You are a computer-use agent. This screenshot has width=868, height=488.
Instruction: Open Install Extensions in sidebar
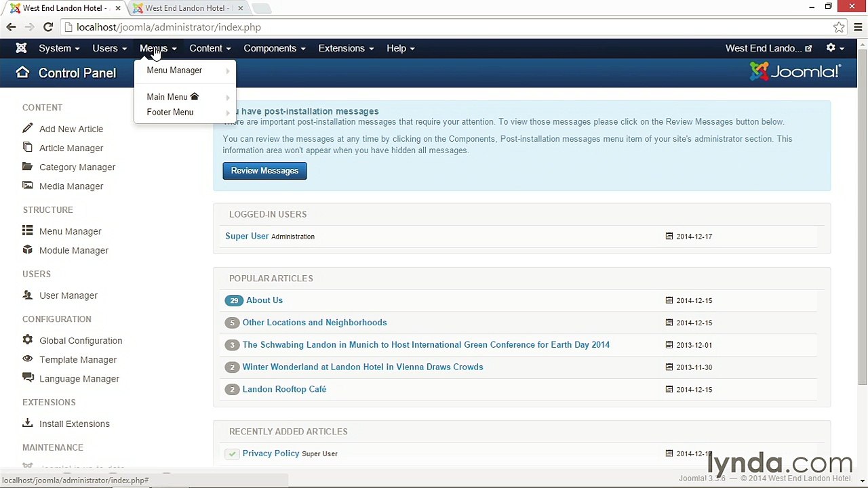75,424
